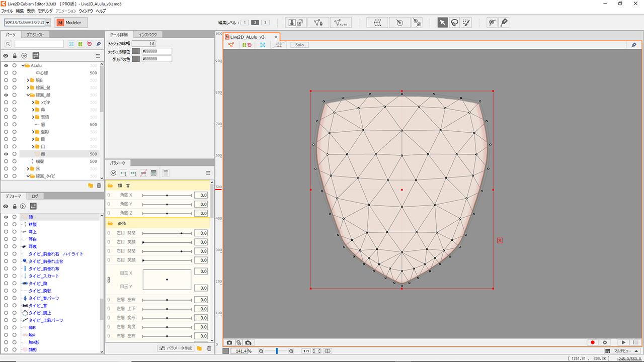Click the Solo button
Image resolution: width=644 pixels, height=362 pixels.
click(x=299, y=45)
